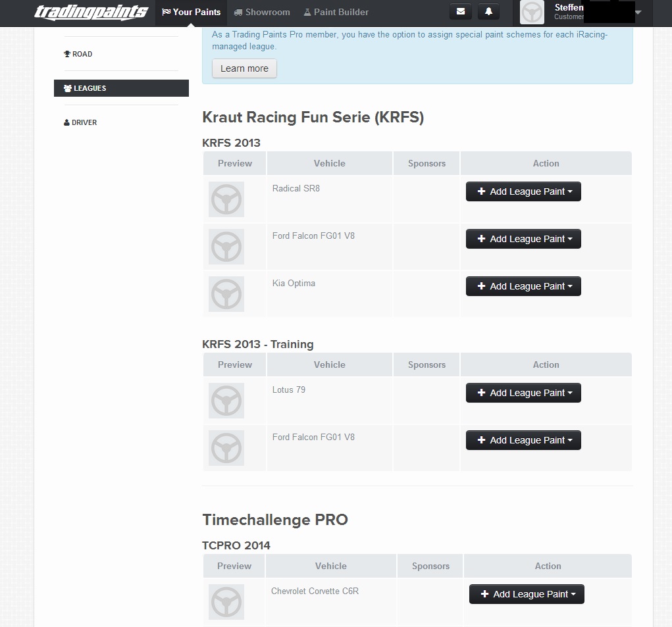Open the Your Paints tab
This screenshot has height=627, width=672.
(x=191, y=13)
